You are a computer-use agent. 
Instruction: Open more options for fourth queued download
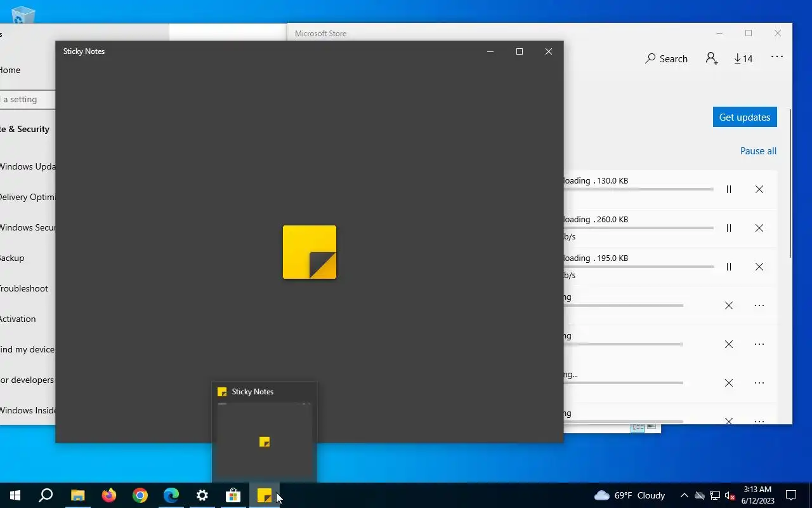pos(759,305)
